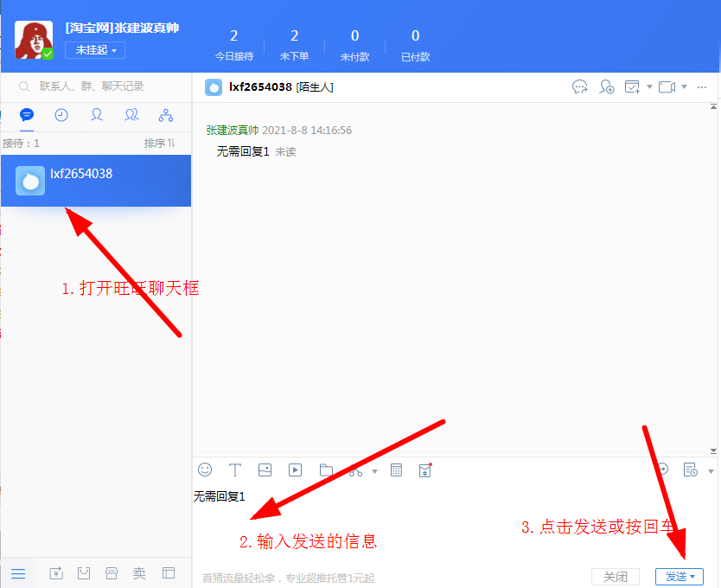Click the bottom bar shop storefront icon
Screen dimensions: 721x588
coord(112,573)
